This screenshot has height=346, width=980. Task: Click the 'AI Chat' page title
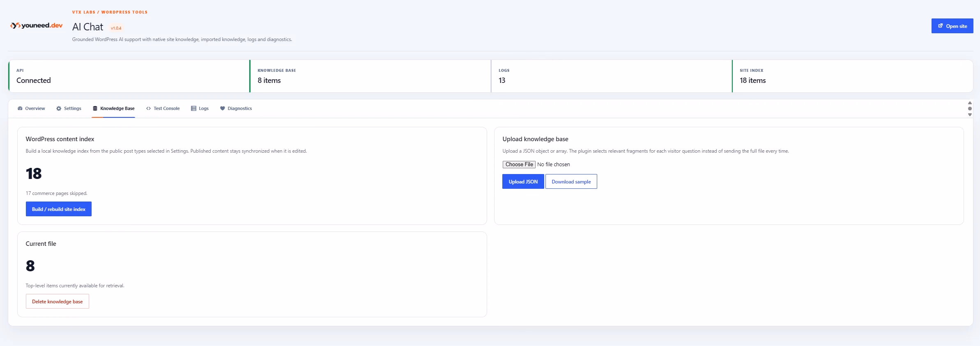coord(87,27)
